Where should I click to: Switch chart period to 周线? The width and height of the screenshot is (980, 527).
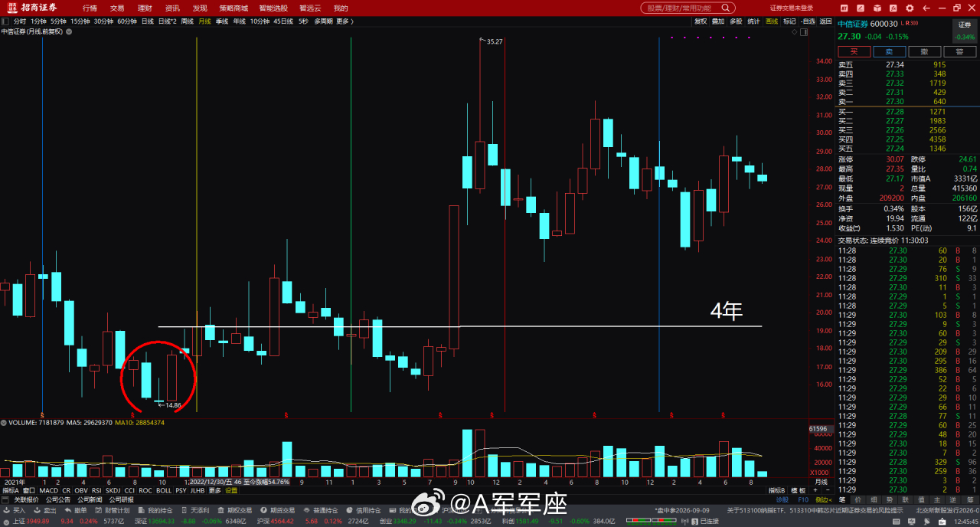tap(188, 21)
